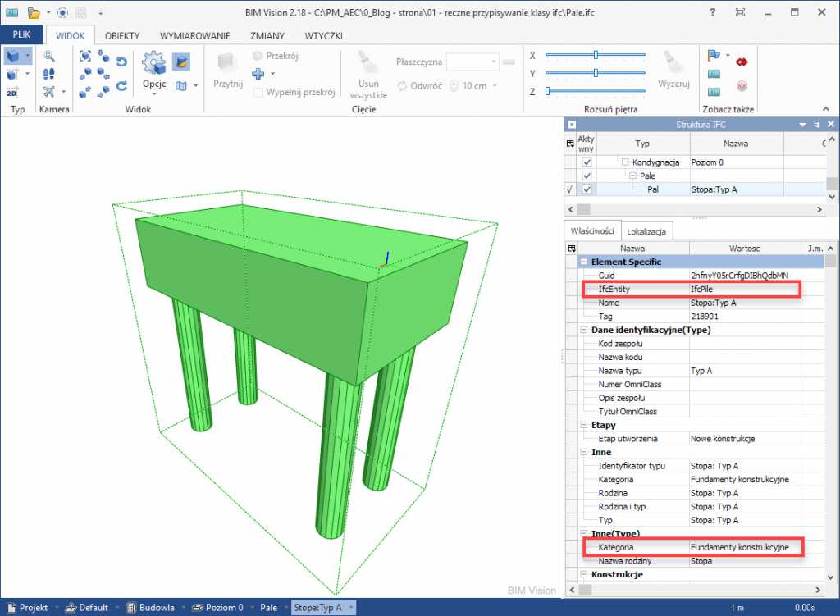This screenshot has width=840, height=616.
Task: Click the open file folder icon
Action: (x=34, y=12)
